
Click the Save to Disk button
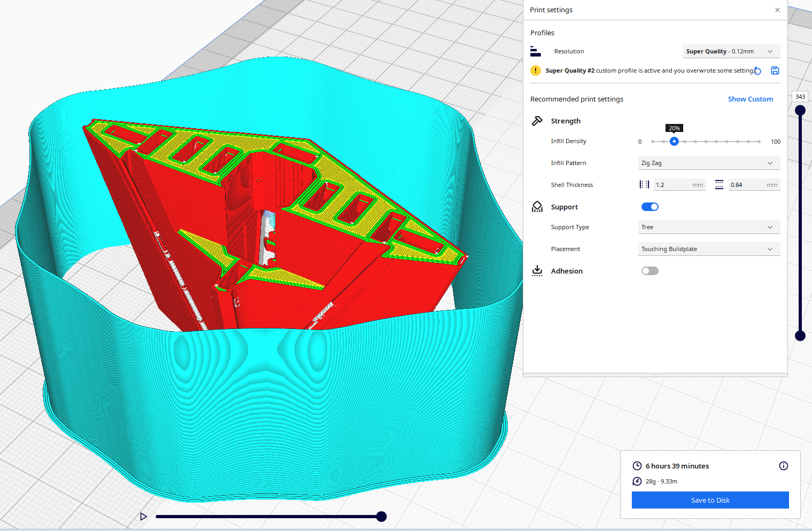pyautogui.click(x=710, y=500)
